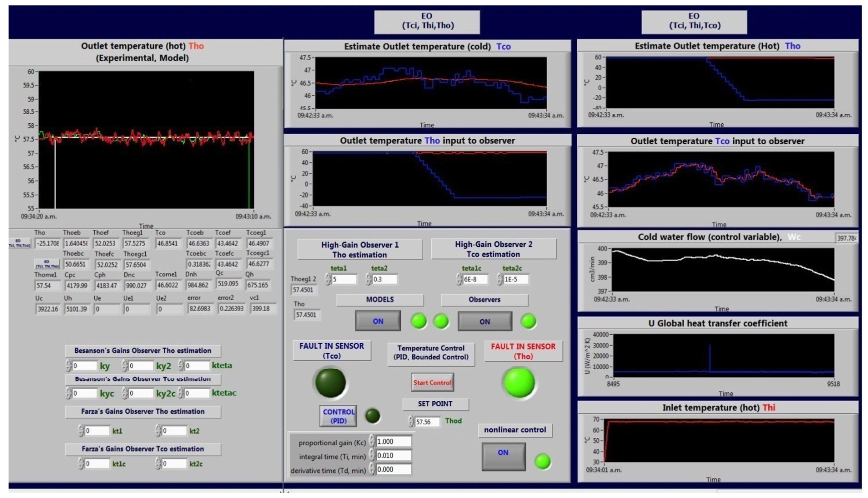Select the EO (Tci, Thi, Tho) header tab
Screen dimensions: 868x498
coord(427,21)
